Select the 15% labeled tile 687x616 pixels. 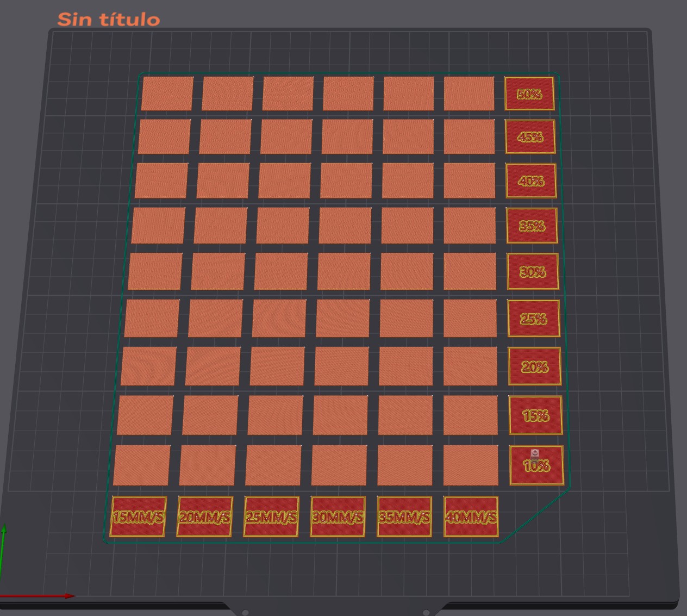[x=535, y=415]
